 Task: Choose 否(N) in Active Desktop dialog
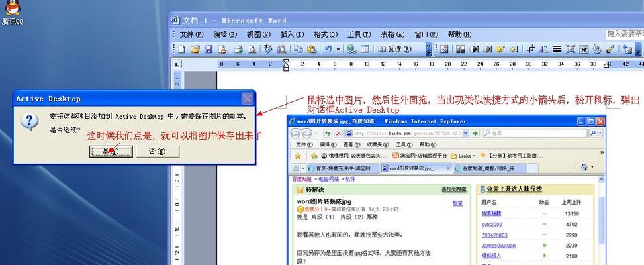coord(158,151)
